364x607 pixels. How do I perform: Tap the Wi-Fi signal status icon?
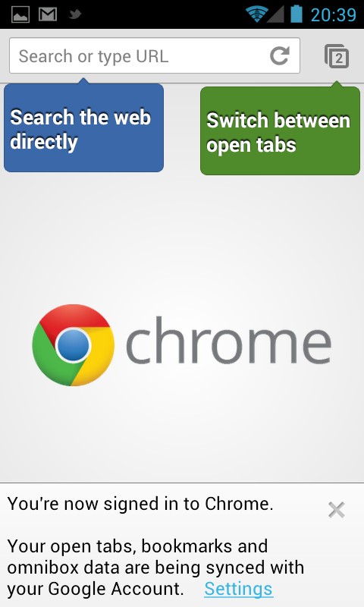tap(256, 14)
